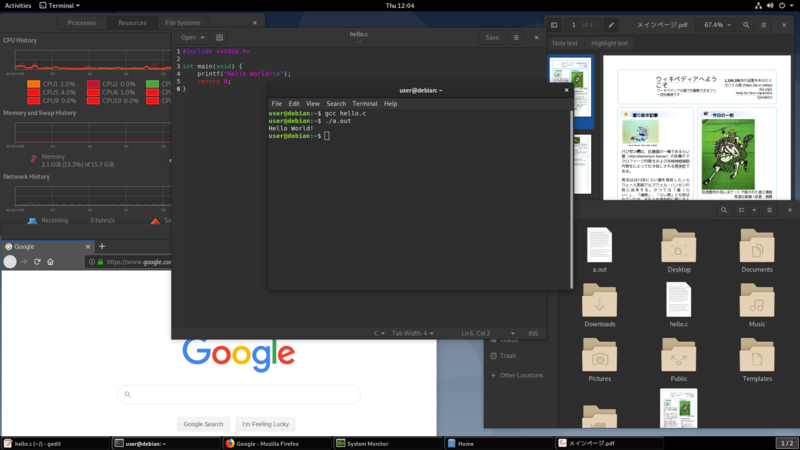Viewport: 800px width, 450px height.
Task: Click the network icon in top bar
Action: coord(758,6)
